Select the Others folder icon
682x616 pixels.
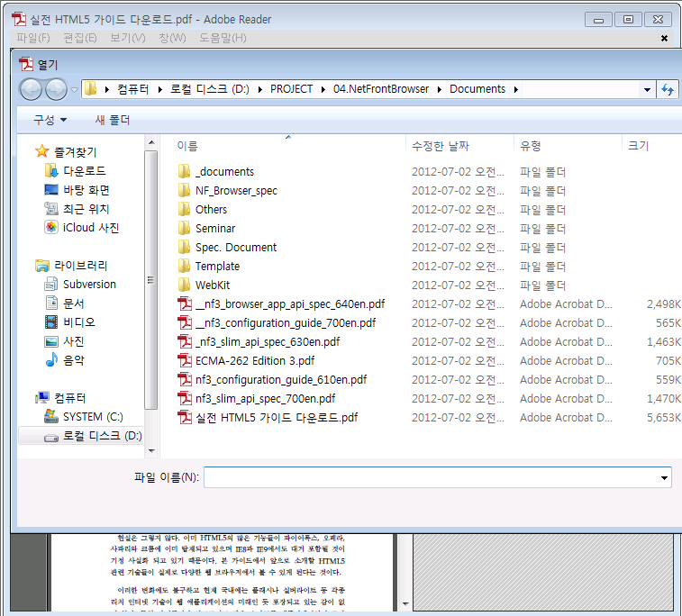tap(184, 209)
